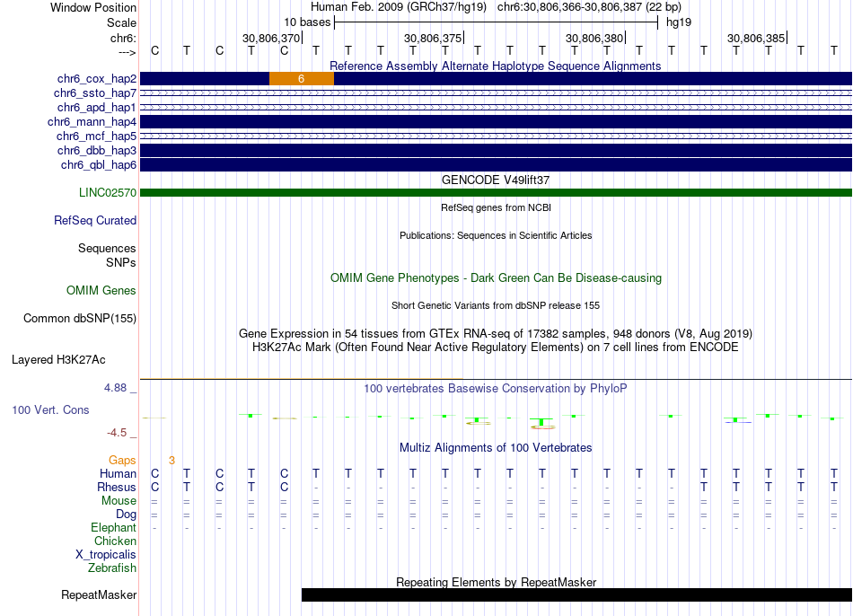This screenshot has height=616, width=853.
Task: Click the LINC02570 gene label
Action: (x=108, y=193)
